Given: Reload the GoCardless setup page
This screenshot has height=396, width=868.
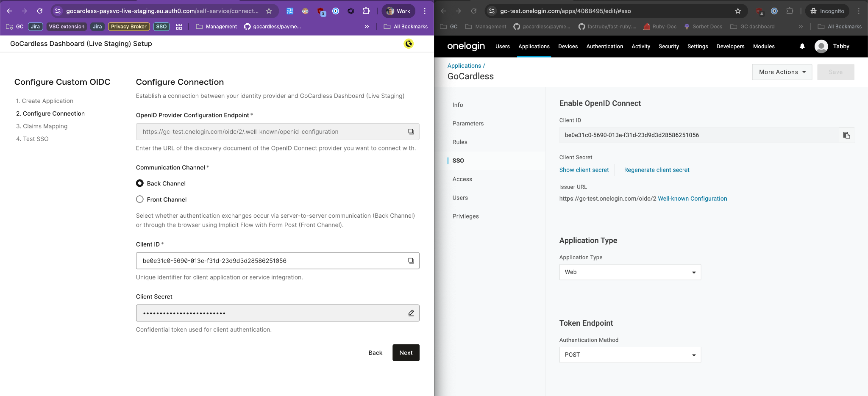Looking at the screenshot, I should (39, 11).
